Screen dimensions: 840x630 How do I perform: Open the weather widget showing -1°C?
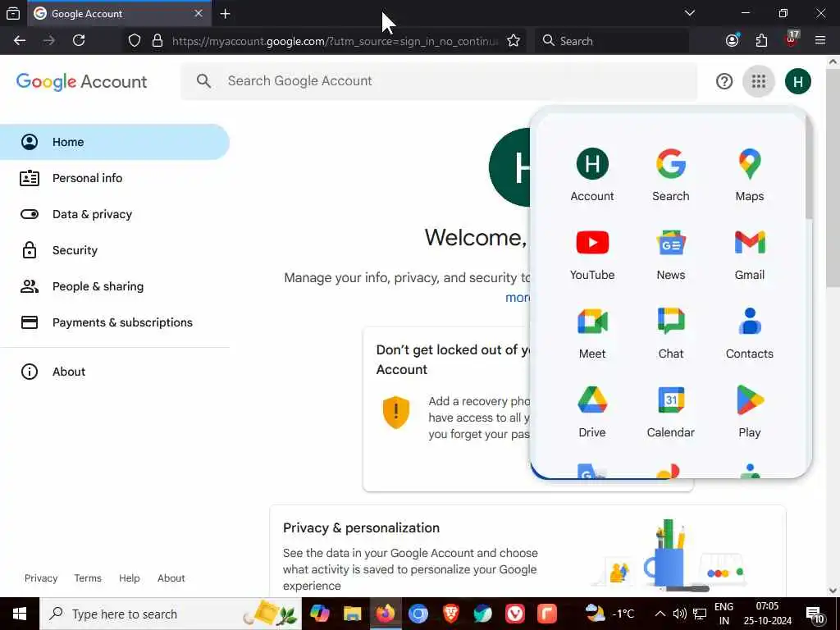tap(609, 614)
